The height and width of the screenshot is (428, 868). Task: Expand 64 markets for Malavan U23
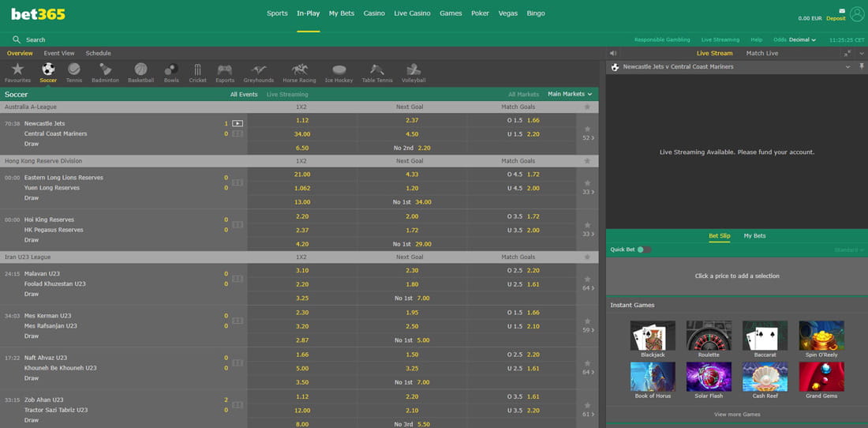click(589, 288)
